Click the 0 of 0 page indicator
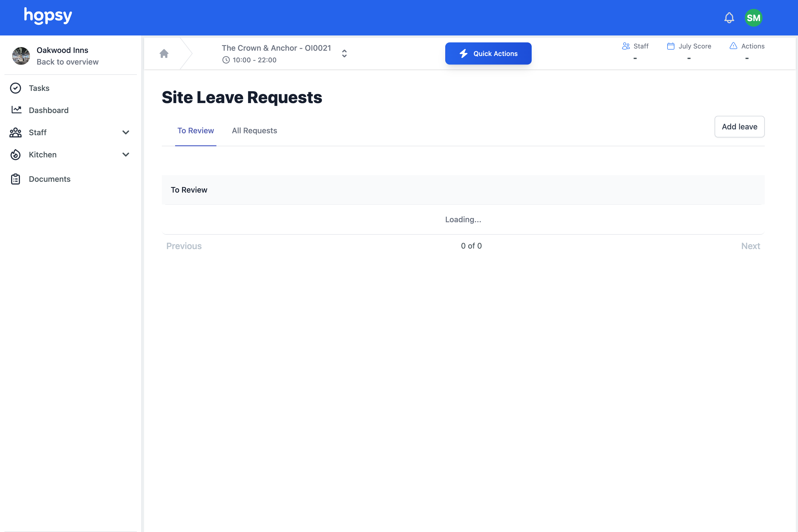This screenshot has height=532, width=798. 471,246
